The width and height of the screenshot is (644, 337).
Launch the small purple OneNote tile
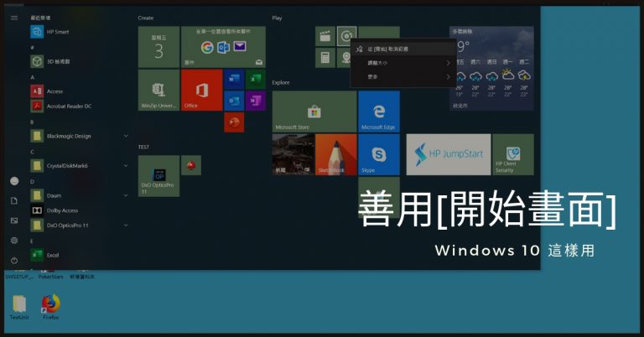[x=256, y=101]
